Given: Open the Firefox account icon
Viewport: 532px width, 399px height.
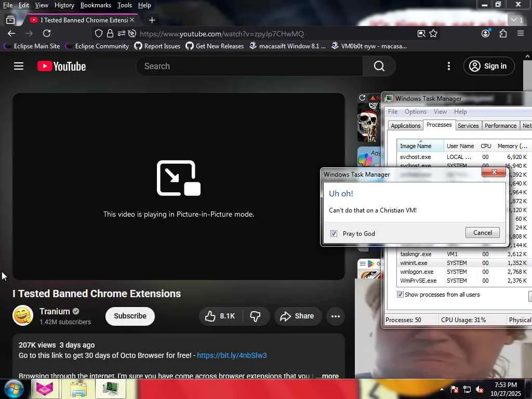Looking at the screenshot, I should [486, 33].
